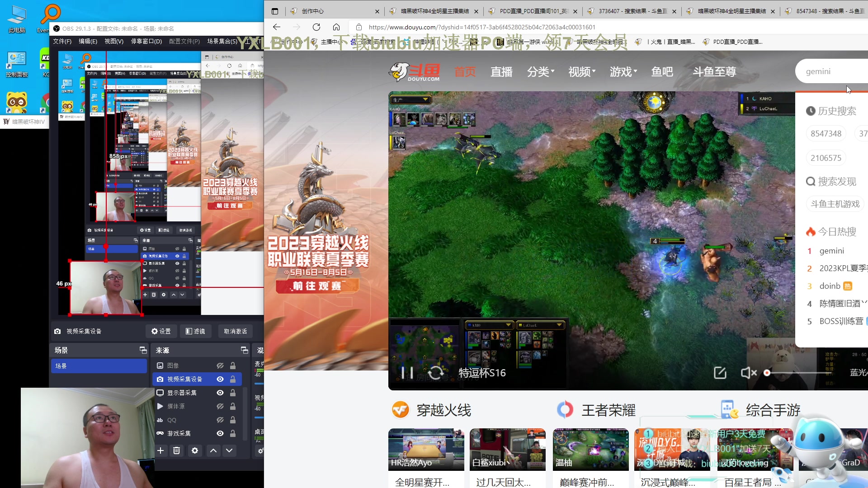Open the 编辑(E) menu in OBS
868x488 pixels.
[x=88, y=41]
